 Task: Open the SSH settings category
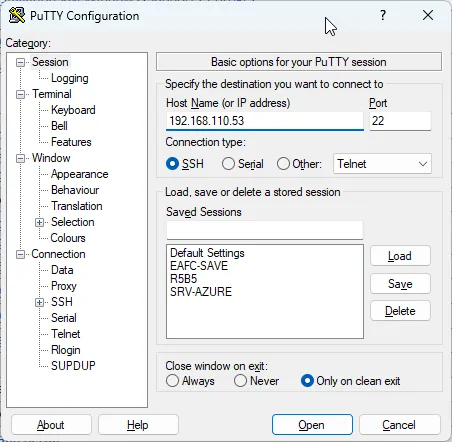click(62, 302)
